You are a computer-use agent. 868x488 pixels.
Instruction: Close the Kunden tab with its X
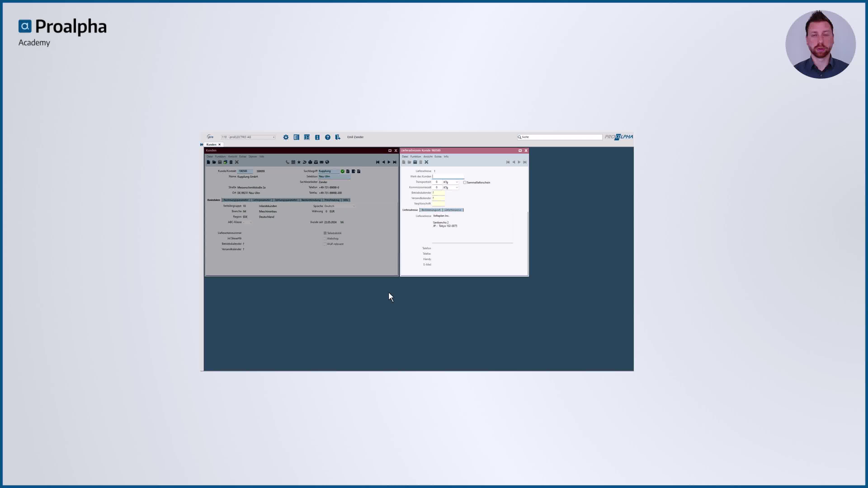[219, 145]
